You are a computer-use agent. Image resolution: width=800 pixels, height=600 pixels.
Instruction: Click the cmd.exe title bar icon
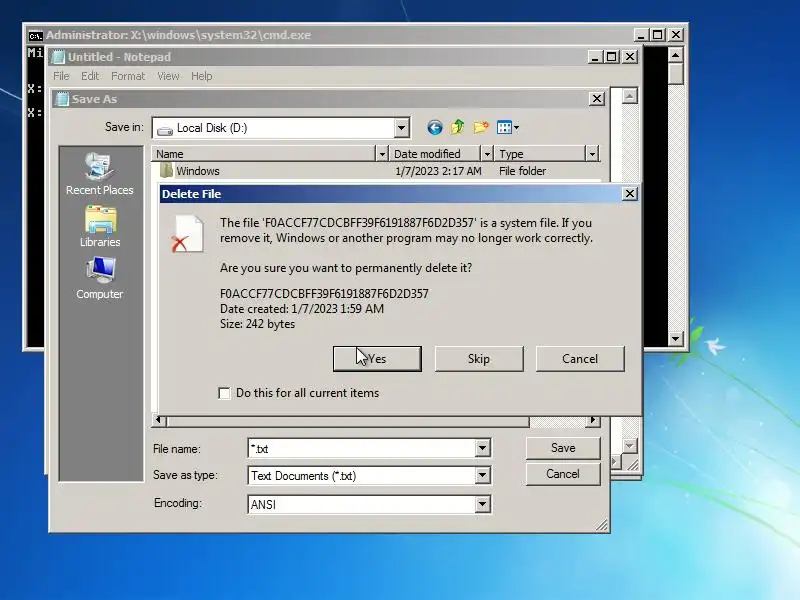click(35, 35)
